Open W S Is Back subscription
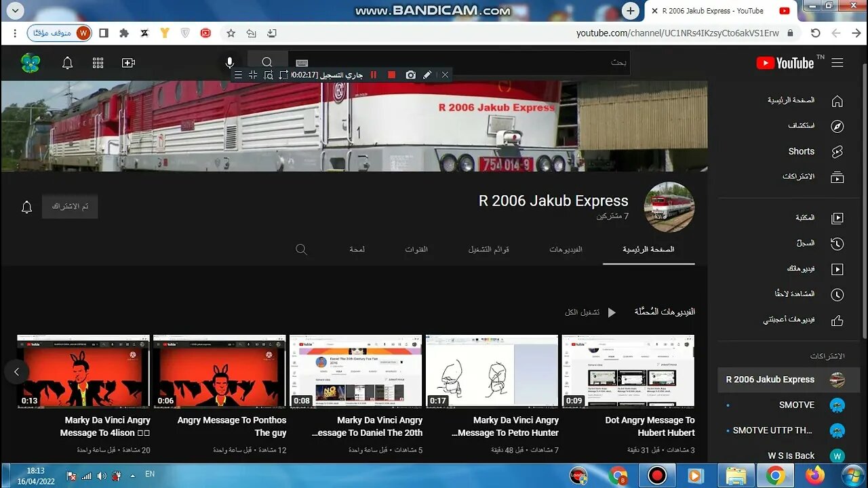The width and height of the screenshot is (868, 488). (789, 455)
